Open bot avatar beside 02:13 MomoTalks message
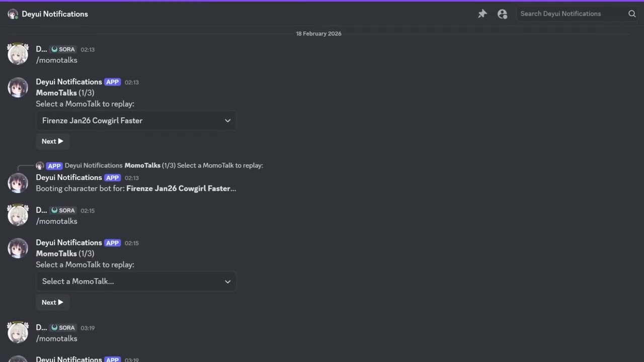 (18, 87)
